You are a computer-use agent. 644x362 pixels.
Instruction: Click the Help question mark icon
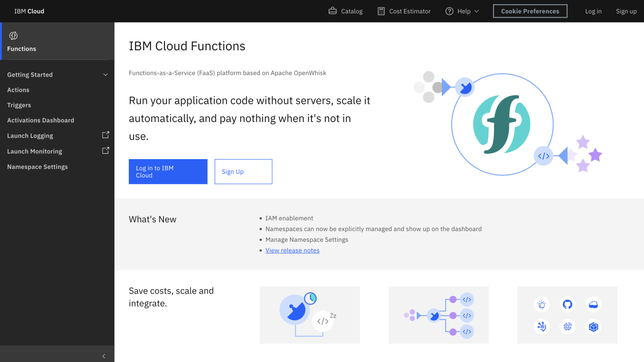point(449,11)
